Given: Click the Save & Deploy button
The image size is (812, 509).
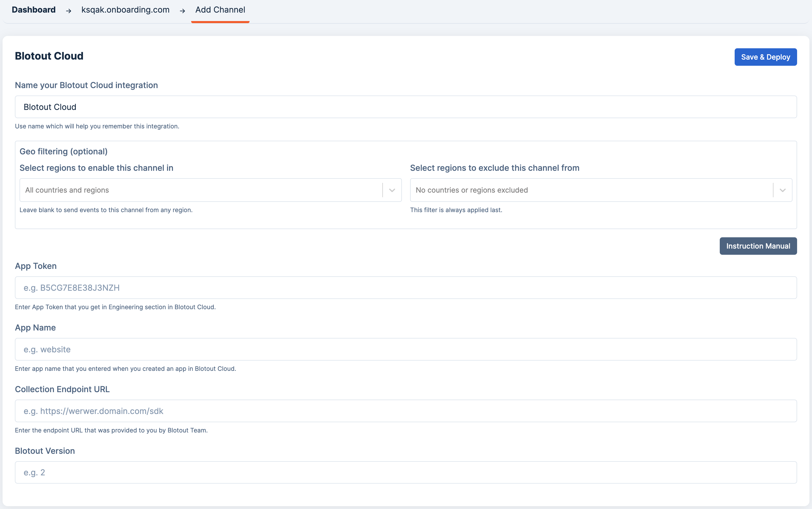Looking at the screenshot, I should point(765,57).
